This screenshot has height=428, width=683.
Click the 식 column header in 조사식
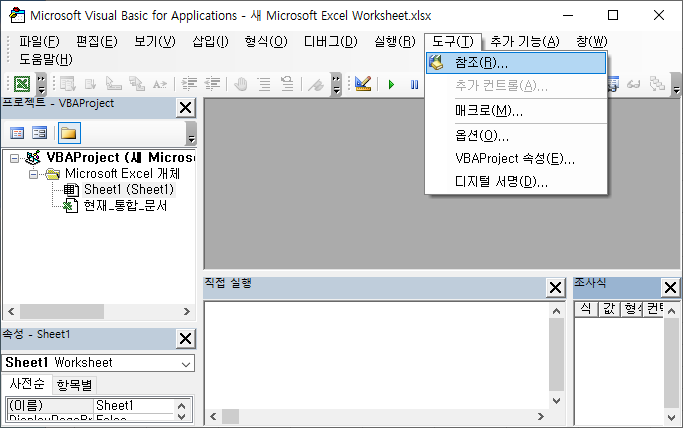[586, 309]
